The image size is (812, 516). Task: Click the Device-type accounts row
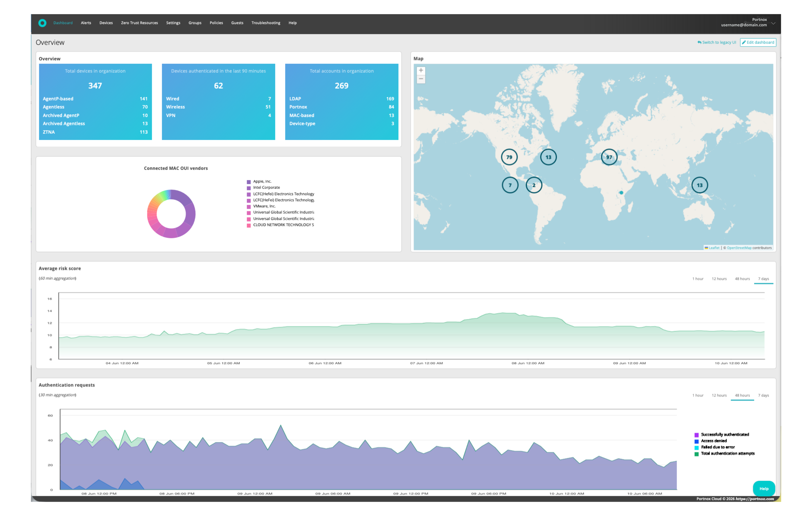pos(341,123)
